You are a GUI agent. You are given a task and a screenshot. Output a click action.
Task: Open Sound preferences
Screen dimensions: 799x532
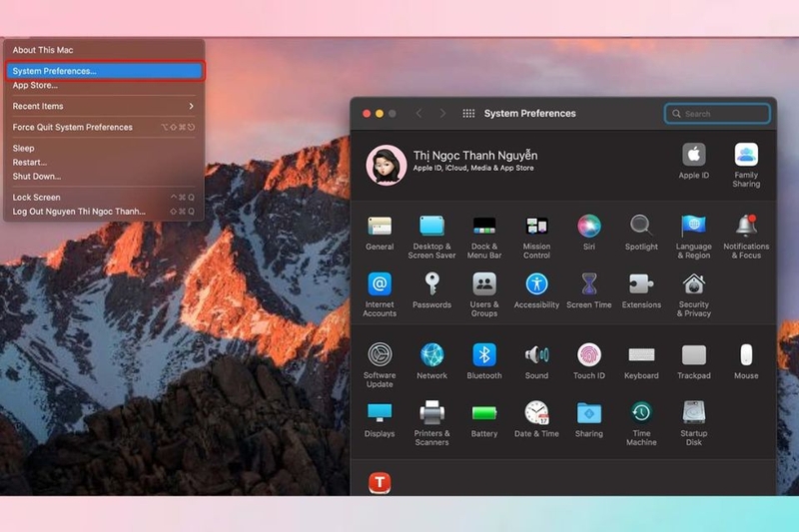tap(536, 361)
